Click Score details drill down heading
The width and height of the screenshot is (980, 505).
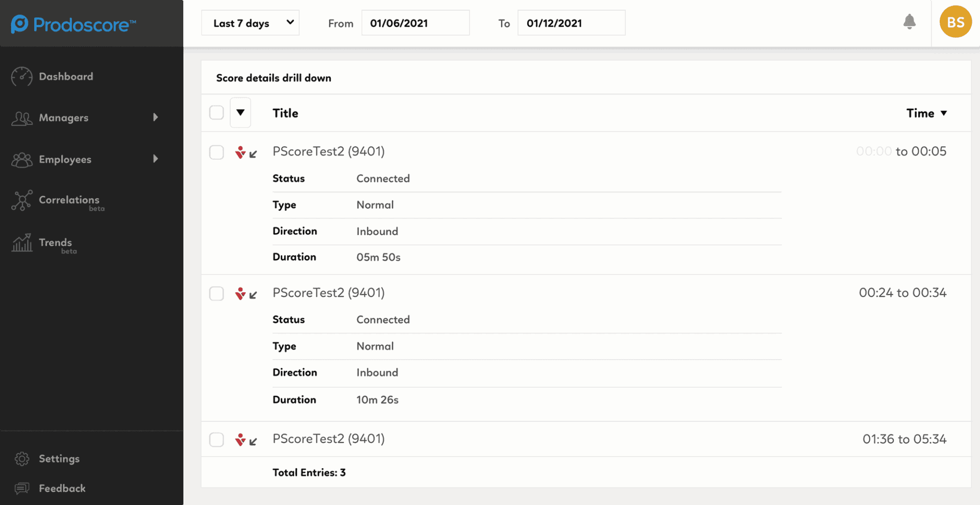(274, 78)
